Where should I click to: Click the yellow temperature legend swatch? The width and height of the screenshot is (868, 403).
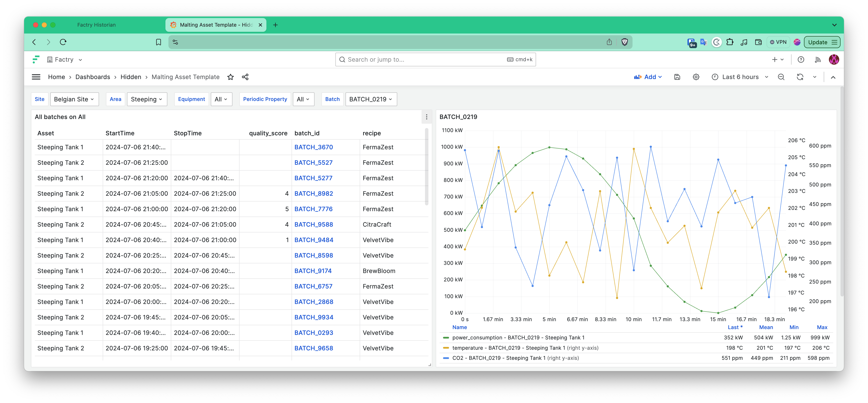[446, 348]
